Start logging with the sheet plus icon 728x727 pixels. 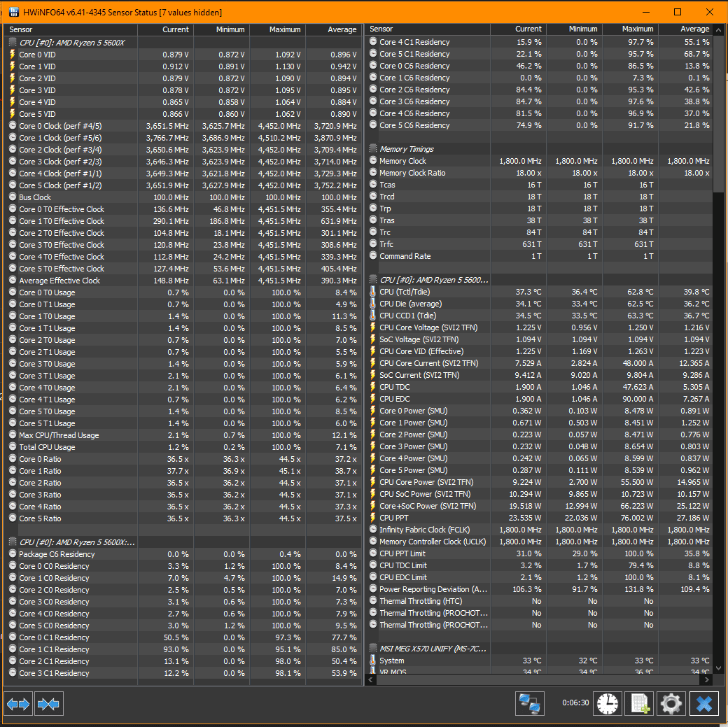click(x=639, y=704)
